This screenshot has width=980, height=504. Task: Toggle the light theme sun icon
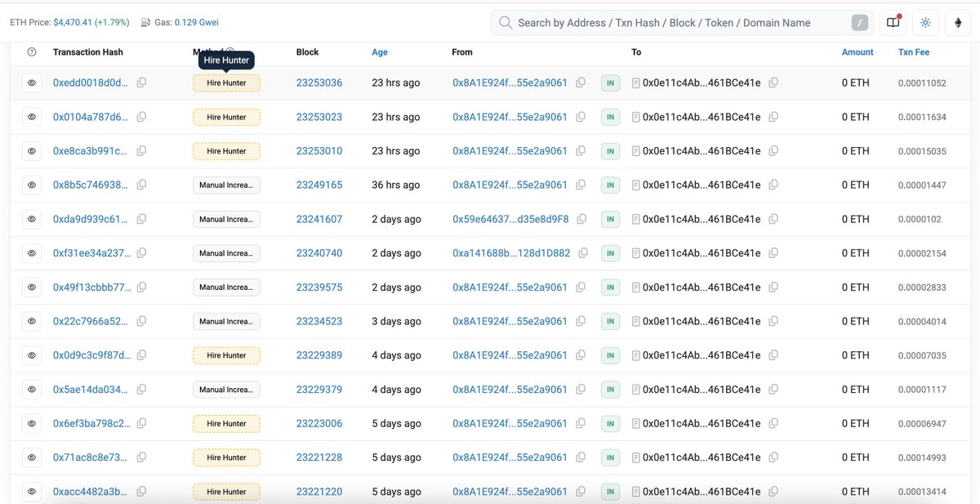[x=925, y=23]
